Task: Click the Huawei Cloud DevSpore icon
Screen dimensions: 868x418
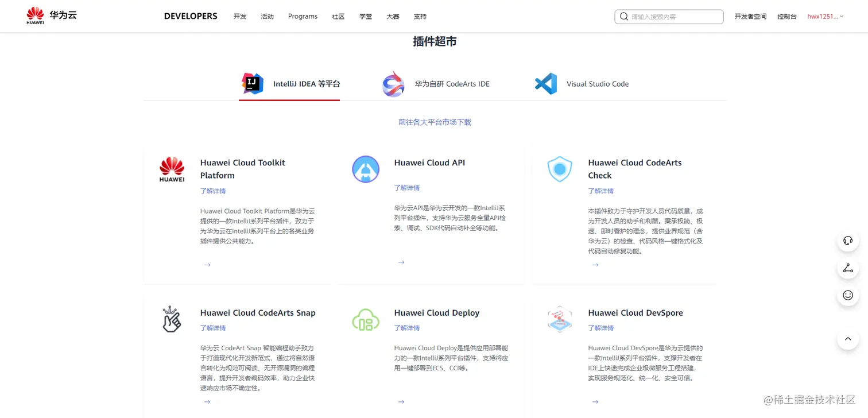Action: coord(560,319)
